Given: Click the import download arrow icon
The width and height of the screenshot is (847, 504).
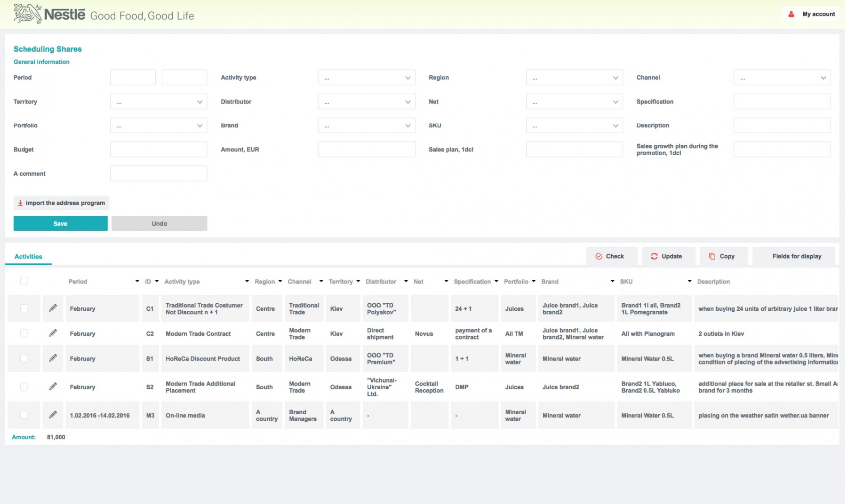Looking at the screenshot, I should pos(20,203).
